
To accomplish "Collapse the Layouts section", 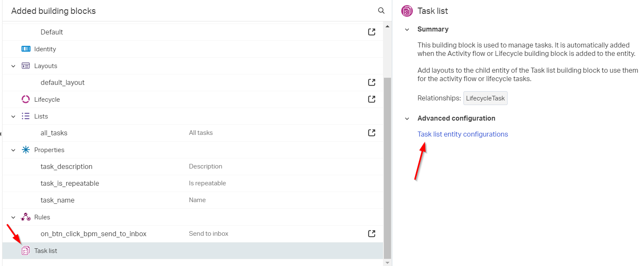I will click(x=13, y=66).
